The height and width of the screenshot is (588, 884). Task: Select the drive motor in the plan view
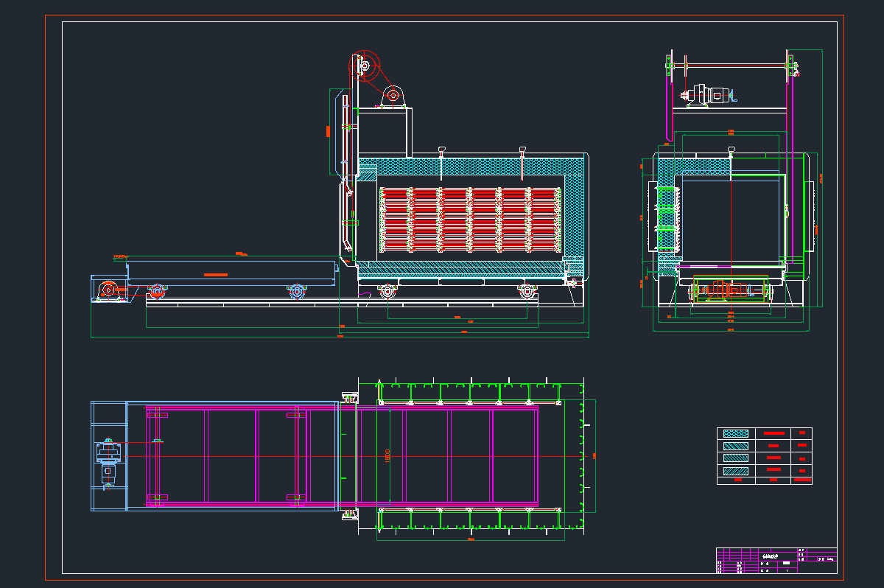[108, 461]
